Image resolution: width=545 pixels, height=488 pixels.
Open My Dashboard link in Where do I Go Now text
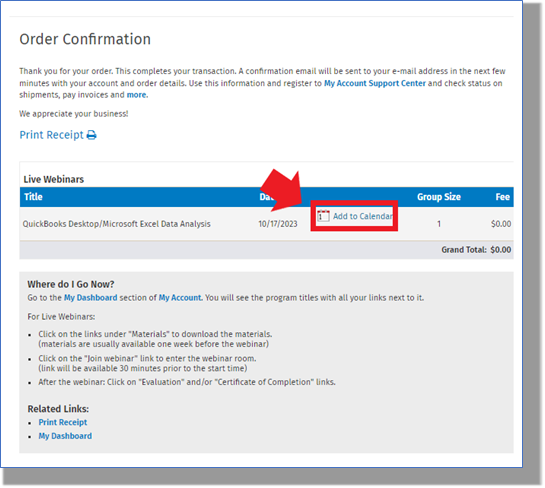90,298
